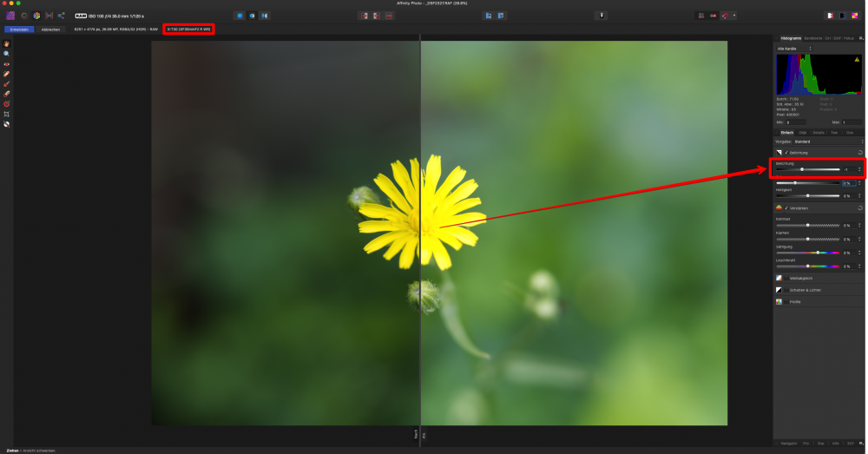Image resolution: width=868 pixels, height=454 pixels.
Task: Open the Tone Mapping persona icon
Action: [49, 16]
